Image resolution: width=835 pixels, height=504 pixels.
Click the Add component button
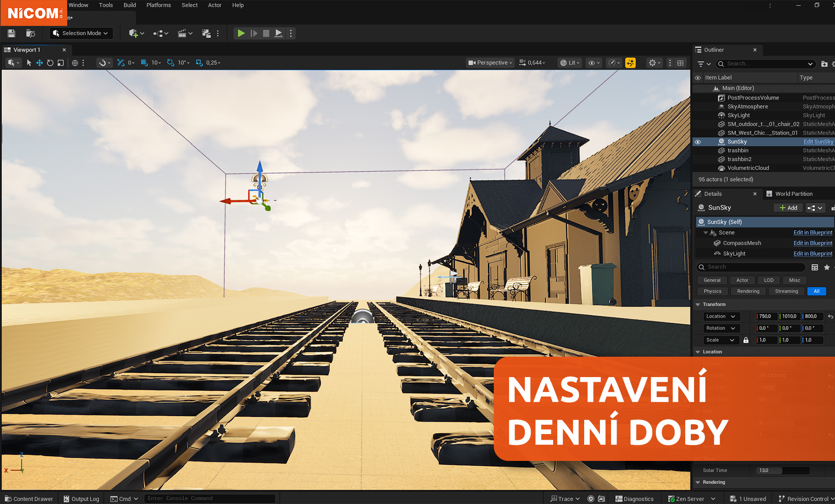click(788, 208)
